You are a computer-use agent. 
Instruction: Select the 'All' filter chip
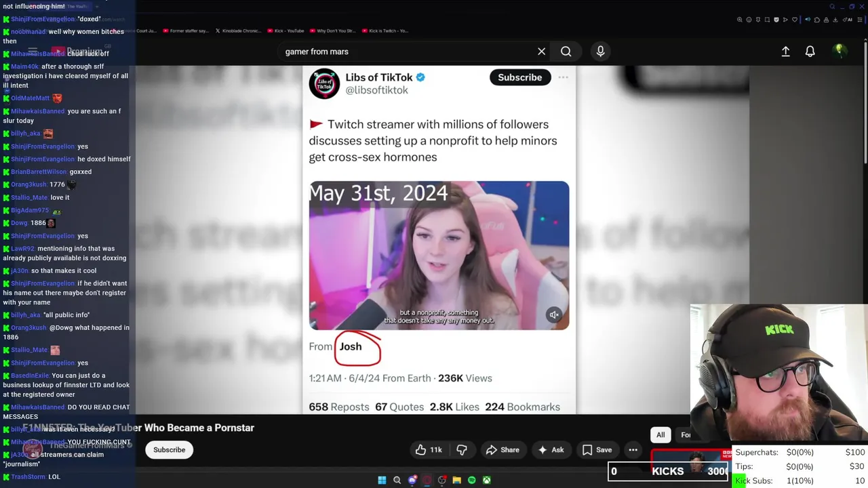coord(660,435)
